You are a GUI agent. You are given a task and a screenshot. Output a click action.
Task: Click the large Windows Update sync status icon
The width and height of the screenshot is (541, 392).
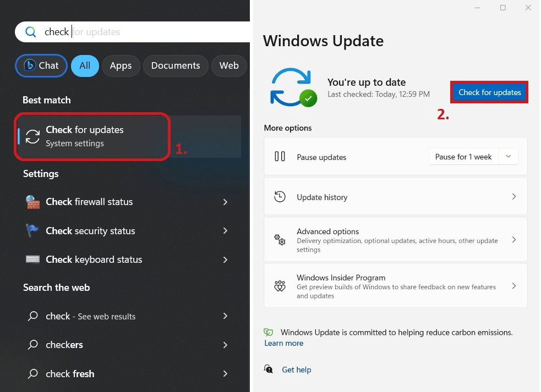(x=293, y=87)
